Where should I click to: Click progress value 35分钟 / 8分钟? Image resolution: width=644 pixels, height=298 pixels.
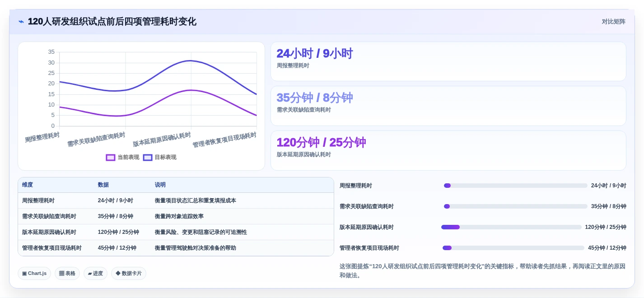click(609, 206)
